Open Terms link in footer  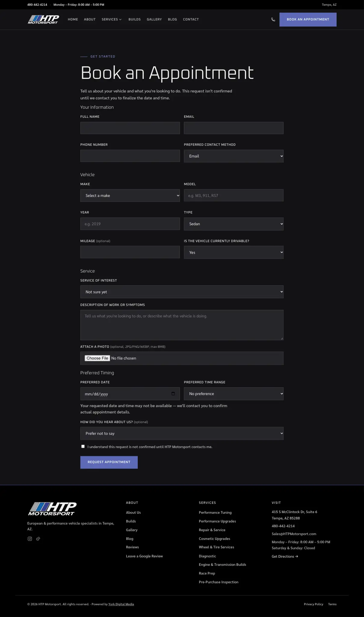[x=332, y=604]
